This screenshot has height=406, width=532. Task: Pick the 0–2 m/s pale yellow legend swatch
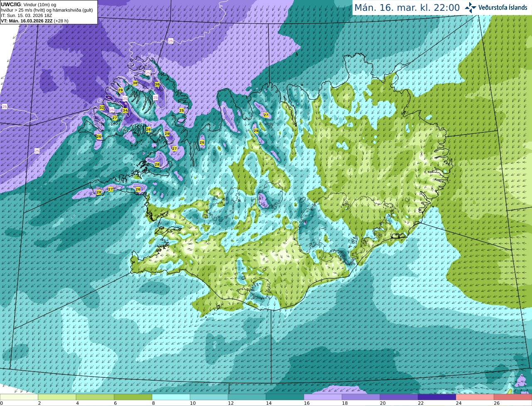[x=19, y=397]
